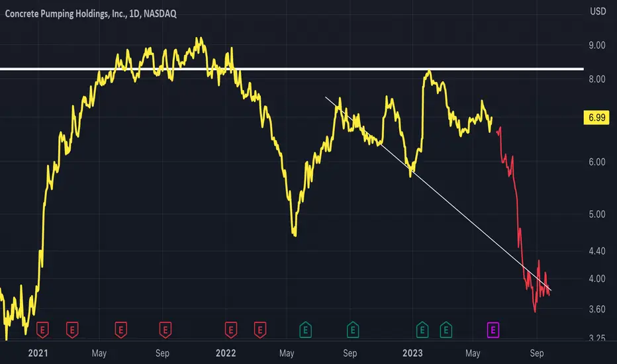Click the 2023 year label on time axis

(412, 353)
